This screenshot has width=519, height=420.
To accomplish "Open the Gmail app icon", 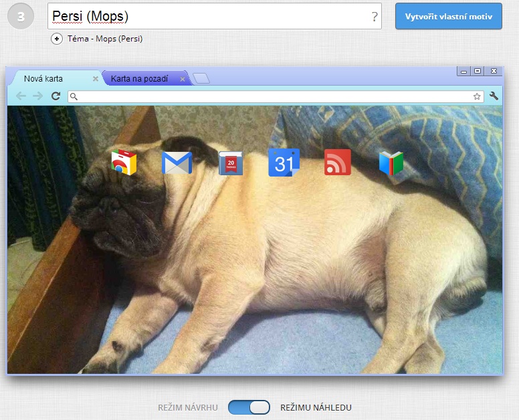I will pyautogui.click(x=177, y=163).
